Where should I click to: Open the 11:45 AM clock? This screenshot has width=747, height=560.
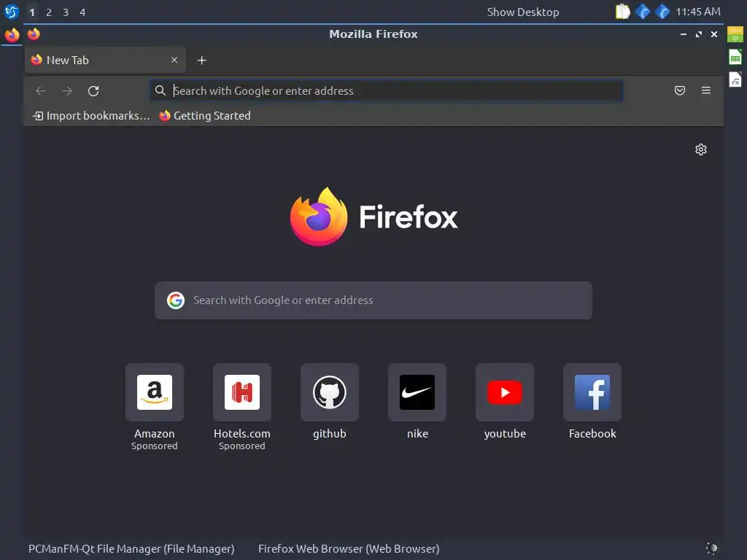click(x=698, y=12)
